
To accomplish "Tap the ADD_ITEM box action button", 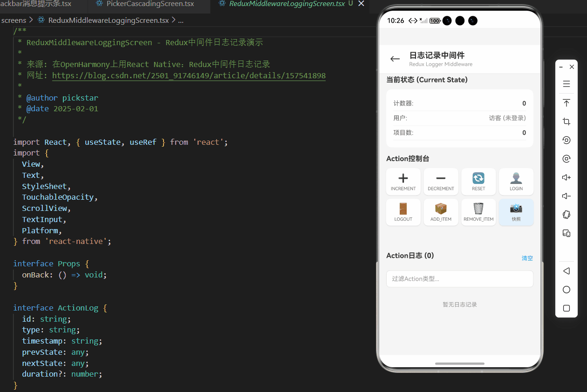I will [x=441, y=212].
